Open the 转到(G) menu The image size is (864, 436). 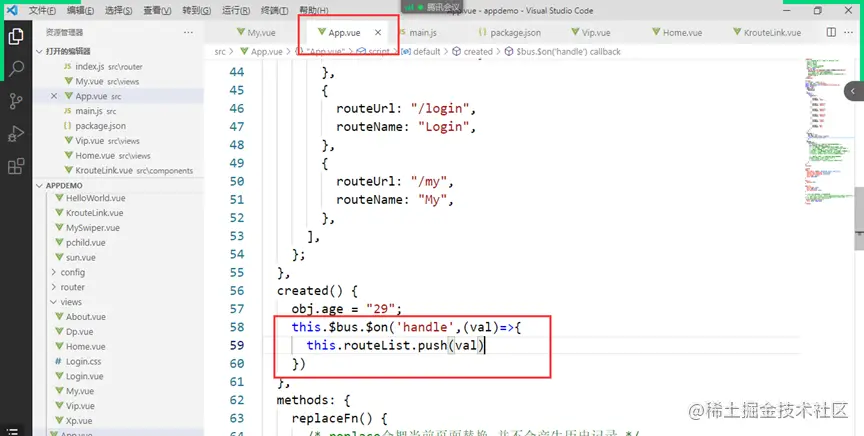pos(197,10)
